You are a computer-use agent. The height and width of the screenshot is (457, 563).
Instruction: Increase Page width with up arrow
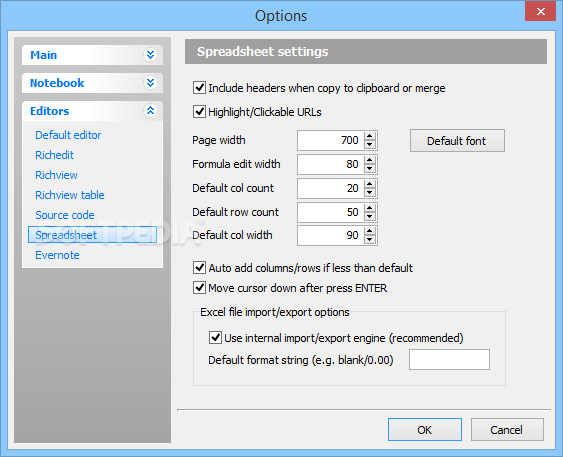pyautogui.click(x=370, y=136)
